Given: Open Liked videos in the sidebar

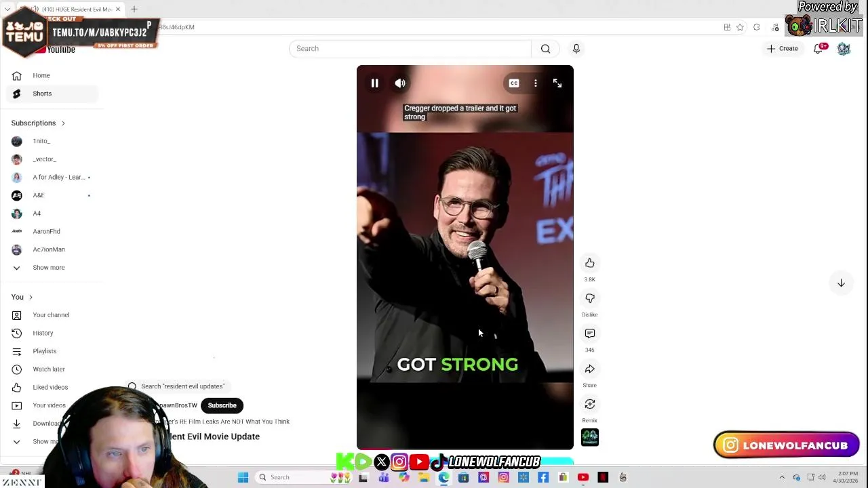Looking at the screenshot, I should 52,387.
